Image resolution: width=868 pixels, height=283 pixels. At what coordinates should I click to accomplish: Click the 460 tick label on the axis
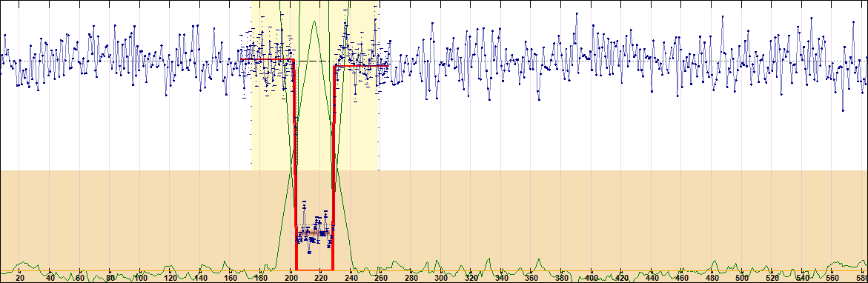click(x=682, y=278)
